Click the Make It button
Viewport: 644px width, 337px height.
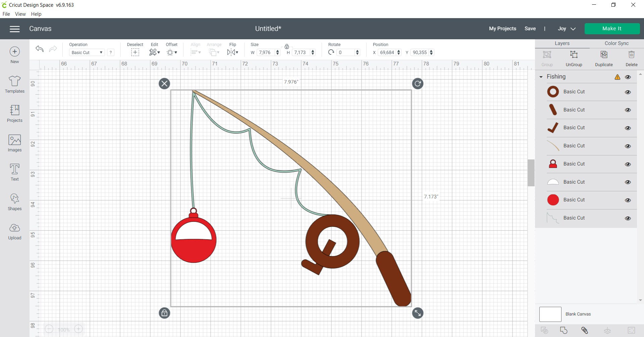click(x=612, y=29)
